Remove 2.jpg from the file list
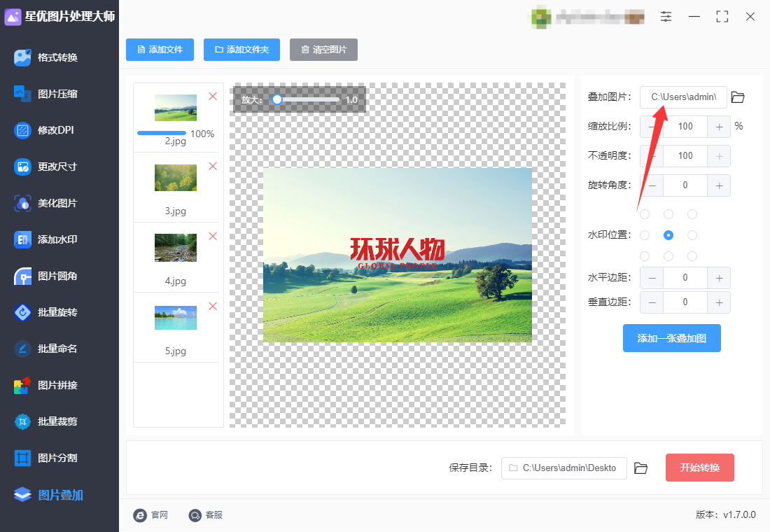 coord(213,96)
